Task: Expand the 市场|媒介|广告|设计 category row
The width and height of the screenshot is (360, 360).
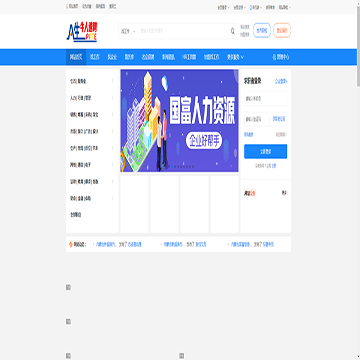Action: (92, 131)
